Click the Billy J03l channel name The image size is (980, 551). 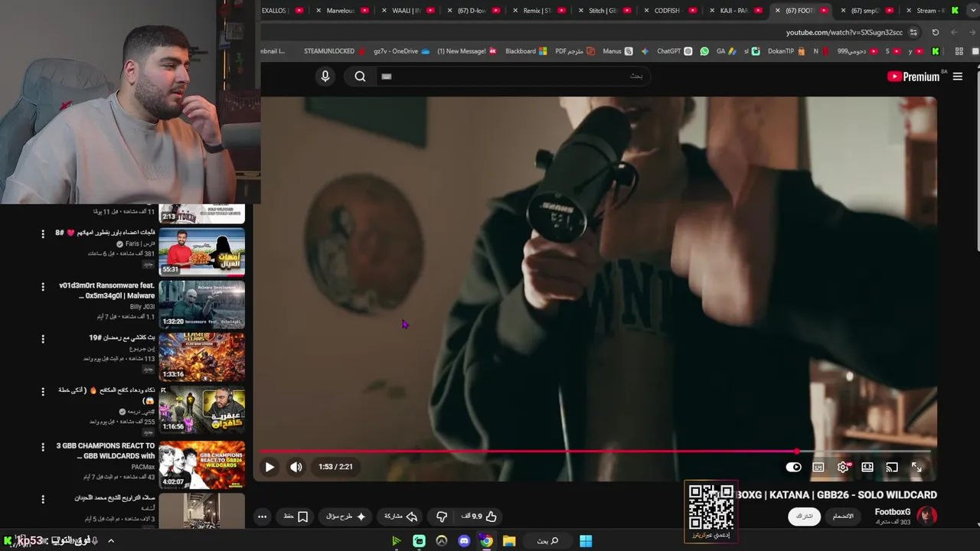[142, 306]
